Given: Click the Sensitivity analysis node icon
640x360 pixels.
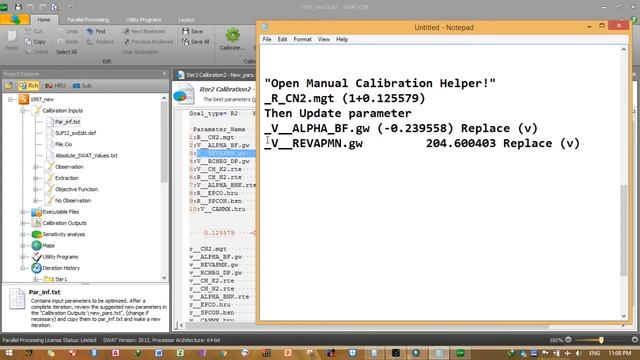Looking at the screenshot, I should pyautogui.click(x=36, y=234).
